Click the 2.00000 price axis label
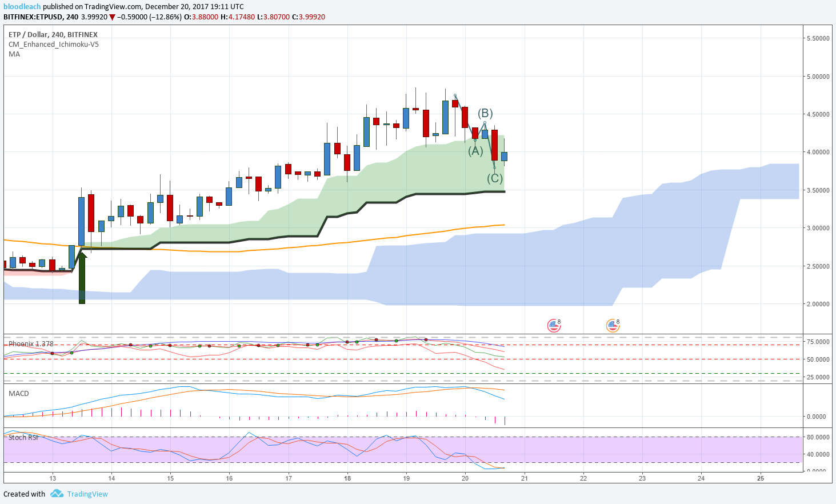Screen dimensions: 836x504 [818, 304]
